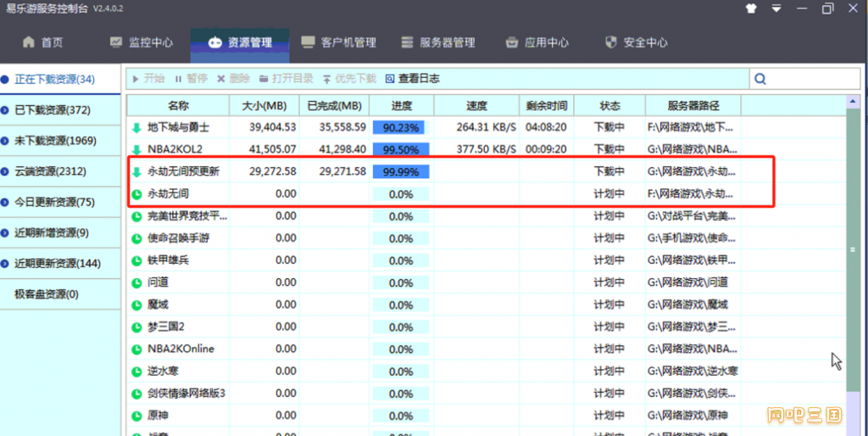Click clock icon for 魔域
This screenshot has height=436, width=868.
[x=136, y=305]
